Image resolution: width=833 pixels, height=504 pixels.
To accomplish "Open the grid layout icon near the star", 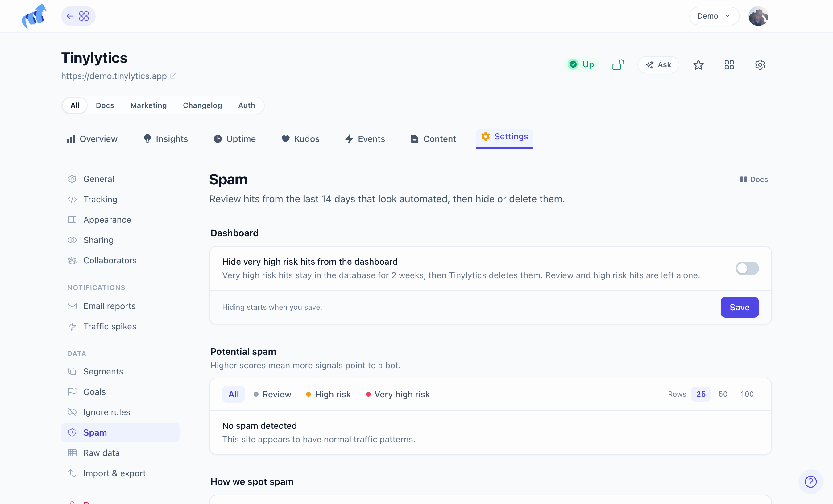I will click(x=729, y=64).
